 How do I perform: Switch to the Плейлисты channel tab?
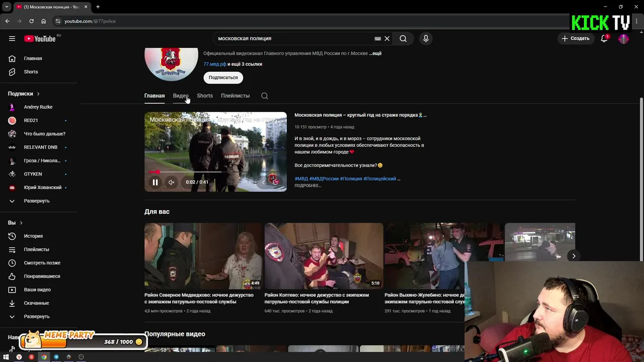click(x=235, y=96)
